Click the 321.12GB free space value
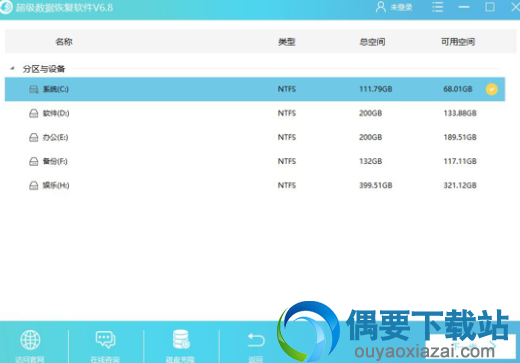The height and width of the screenshot is (363, 520). [x=460, y=185]
